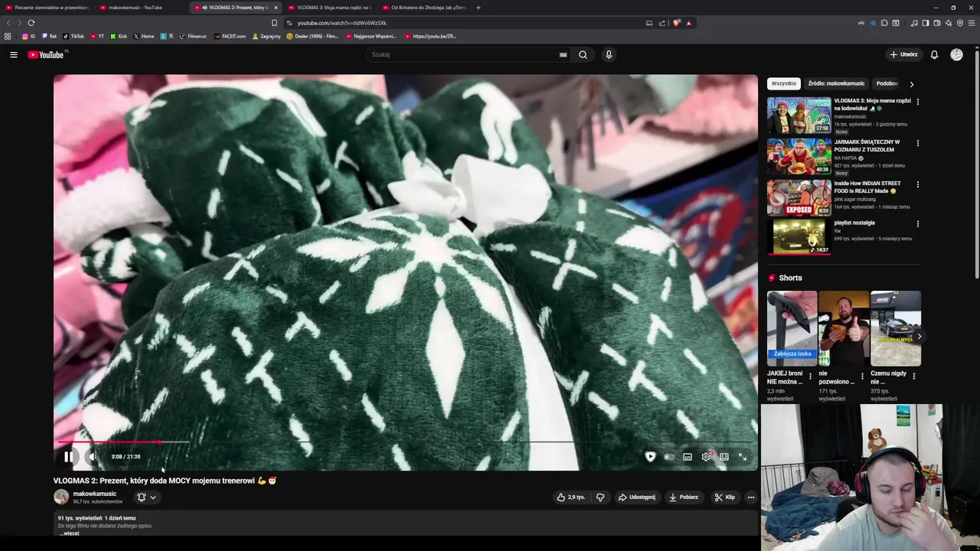Toggle the autoplay switch in player
Image resolution: width=980 pixels, height=551 pixels.
(x=668, y=457)
